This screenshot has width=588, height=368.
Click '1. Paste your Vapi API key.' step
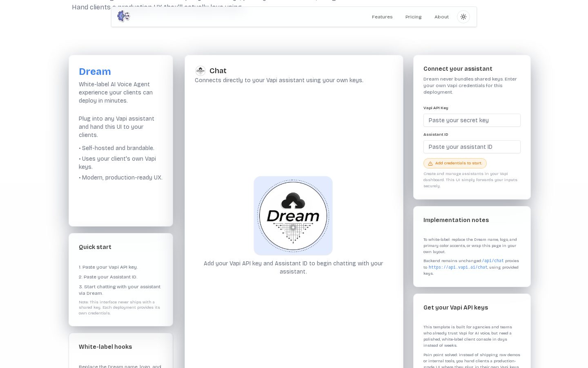[x=108, y=267]
